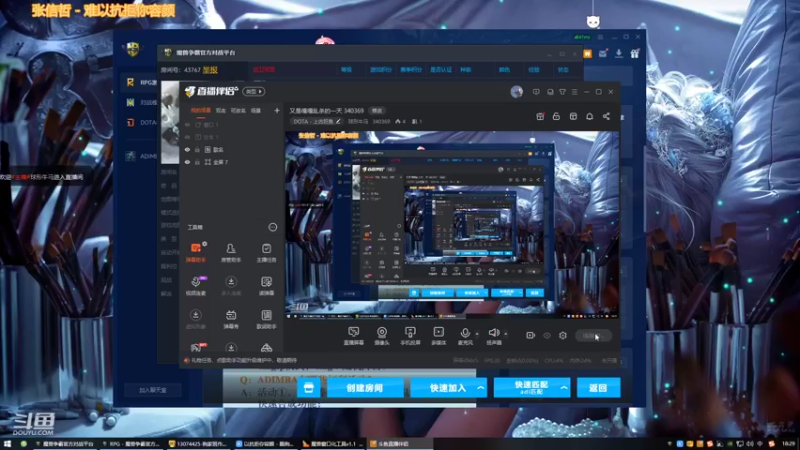Click the stream preview thumbnail area

pyautogui.click(x=452, y=225)
